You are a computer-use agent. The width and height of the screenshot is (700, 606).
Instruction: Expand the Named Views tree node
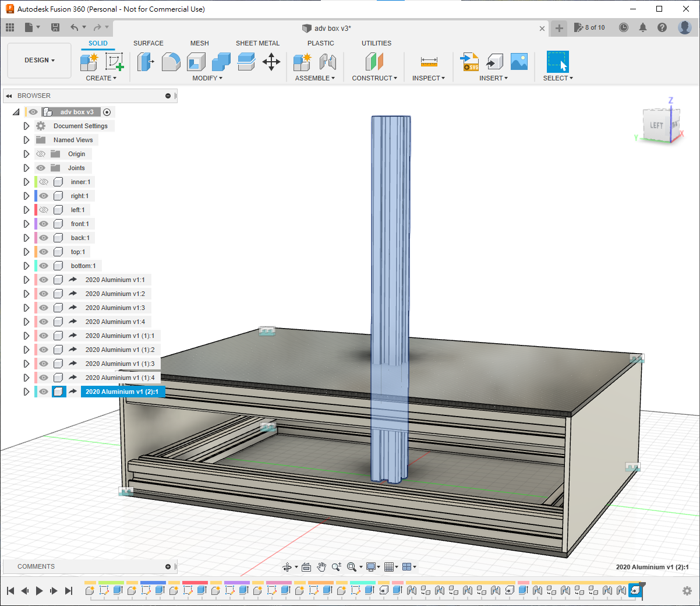tap(26, 140)
